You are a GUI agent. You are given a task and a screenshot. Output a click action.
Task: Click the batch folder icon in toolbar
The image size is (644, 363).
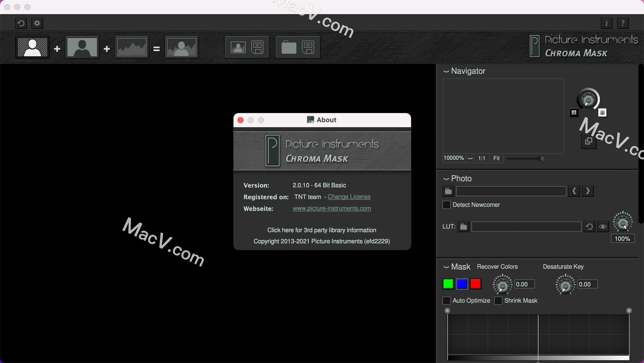tap(289, 47)
